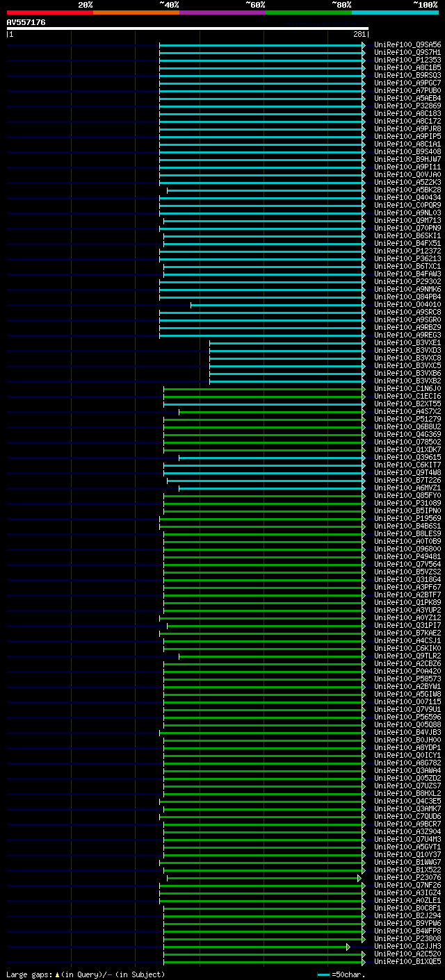Select the UniRef100_P12372 label
Screen dimensions: 445x980
click(x=407, y=251)
